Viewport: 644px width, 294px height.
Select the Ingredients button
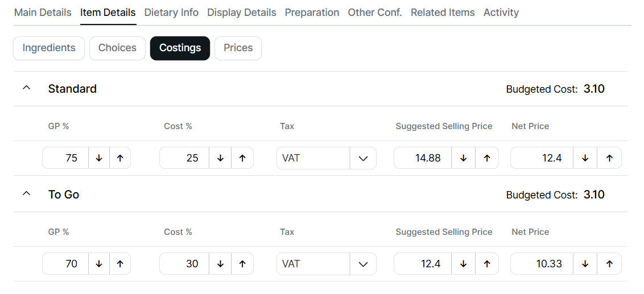[49, 48]
